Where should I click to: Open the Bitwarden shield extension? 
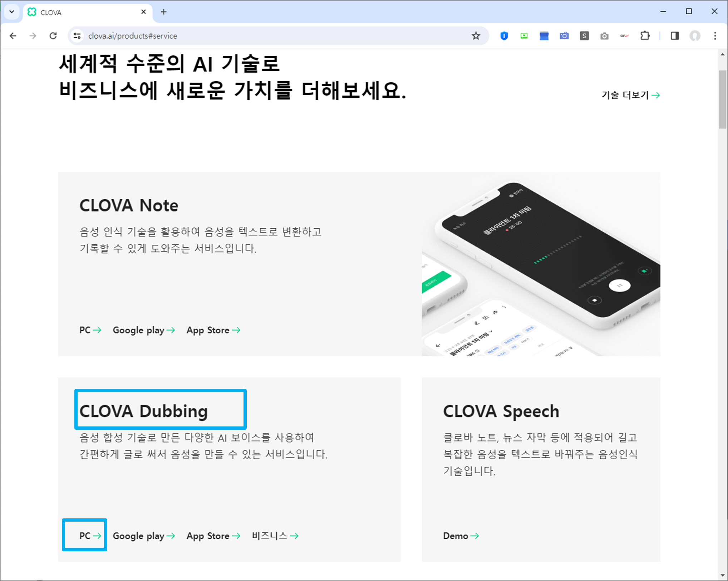(x=504, y=36)
